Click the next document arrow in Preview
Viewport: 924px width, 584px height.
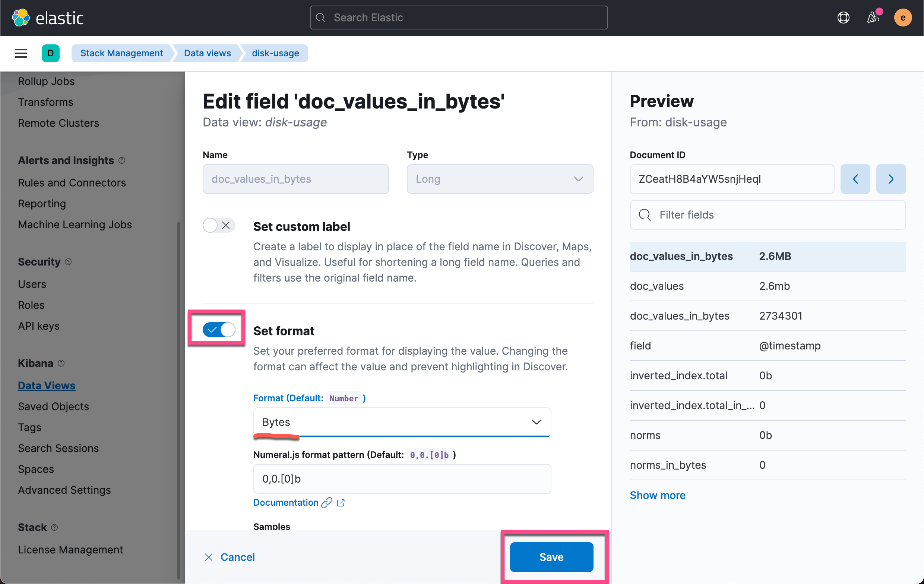891,179
